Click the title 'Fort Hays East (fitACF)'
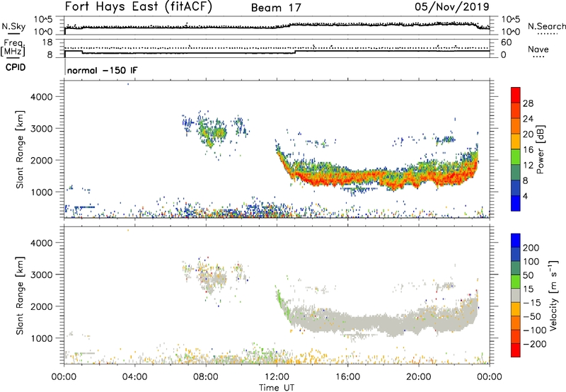 (138, 6)
